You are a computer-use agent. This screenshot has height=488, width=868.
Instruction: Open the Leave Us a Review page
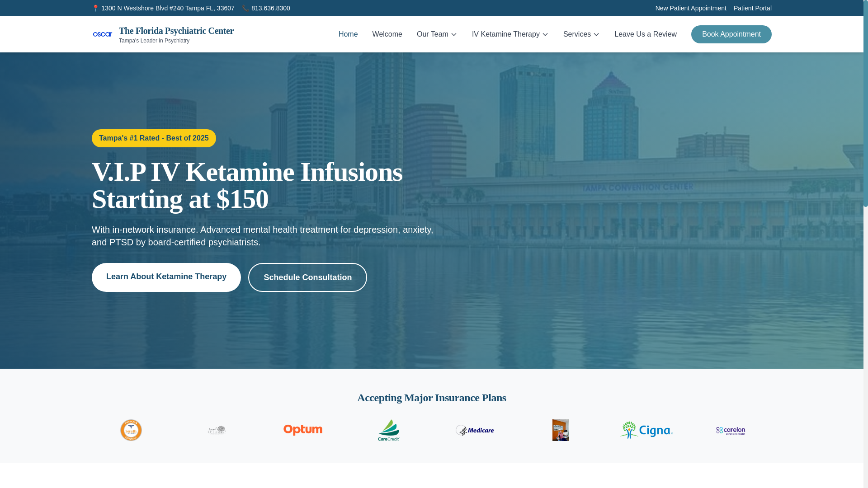[646, 34]
